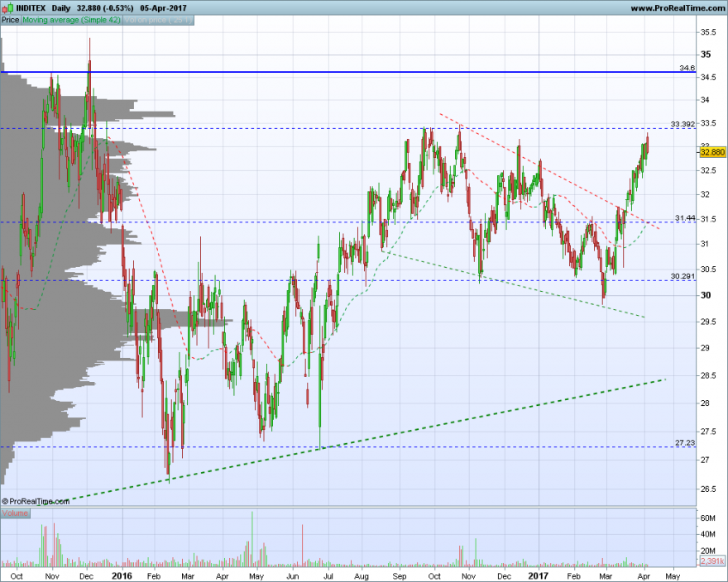Click the 26.5 price axis label

coord(708,489)
